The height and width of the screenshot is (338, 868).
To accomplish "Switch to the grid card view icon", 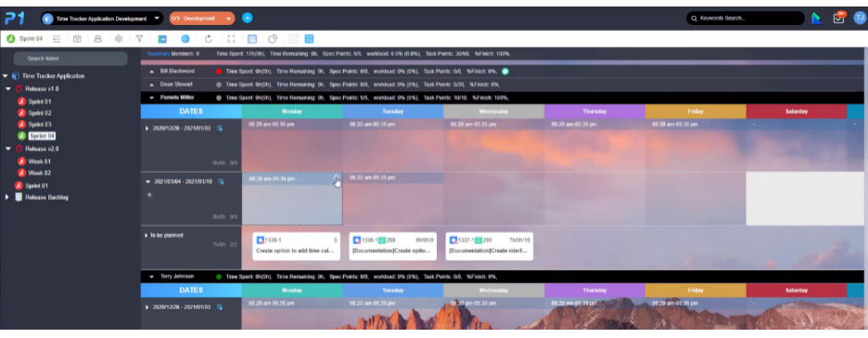I will tap(310, 39).
